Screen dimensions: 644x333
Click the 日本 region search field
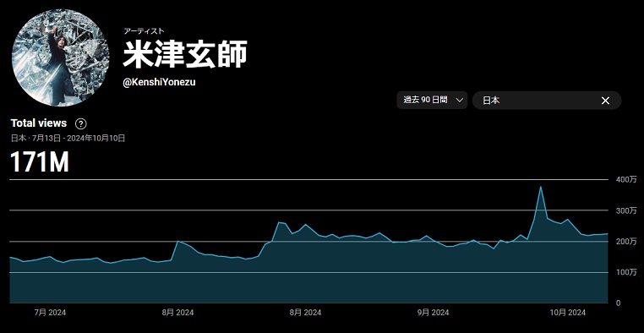coord(547,101)
